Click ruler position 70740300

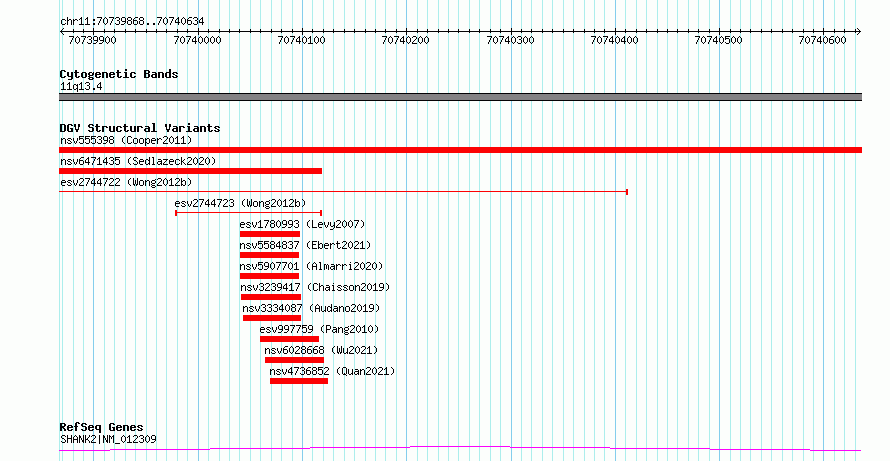(511, 40)
